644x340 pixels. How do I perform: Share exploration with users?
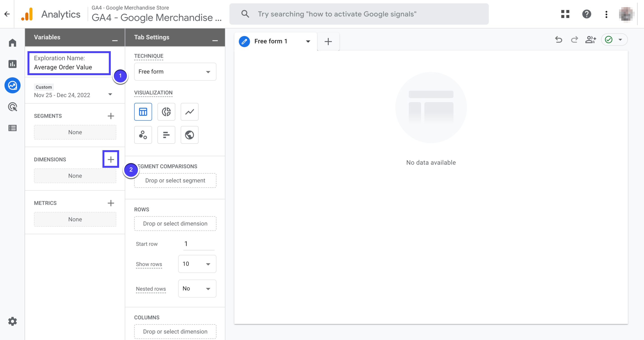coord(591,39)
